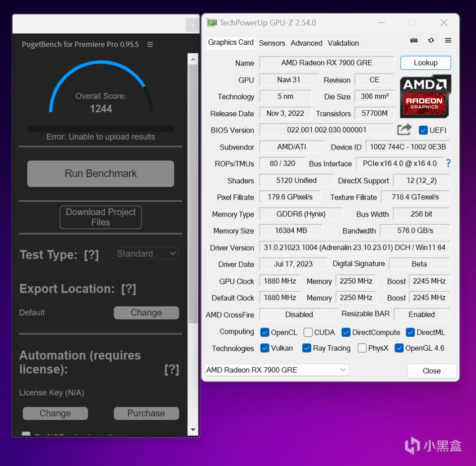Click the PugetBench scrollbar up arrow
This screenshot has height=466, width=476.
pyautogui.click(x=193, y=59)
